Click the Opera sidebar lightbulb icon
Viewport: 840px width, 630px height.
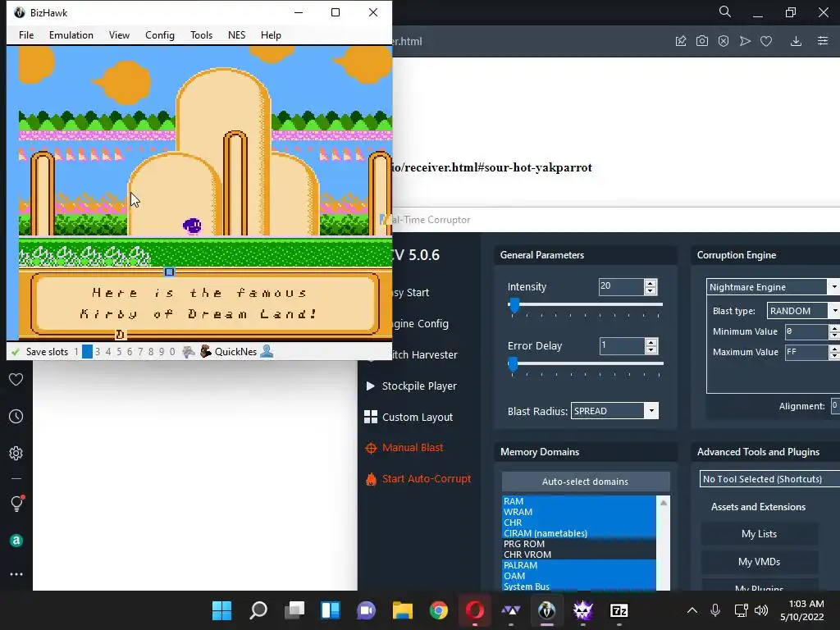pos(17,503)
